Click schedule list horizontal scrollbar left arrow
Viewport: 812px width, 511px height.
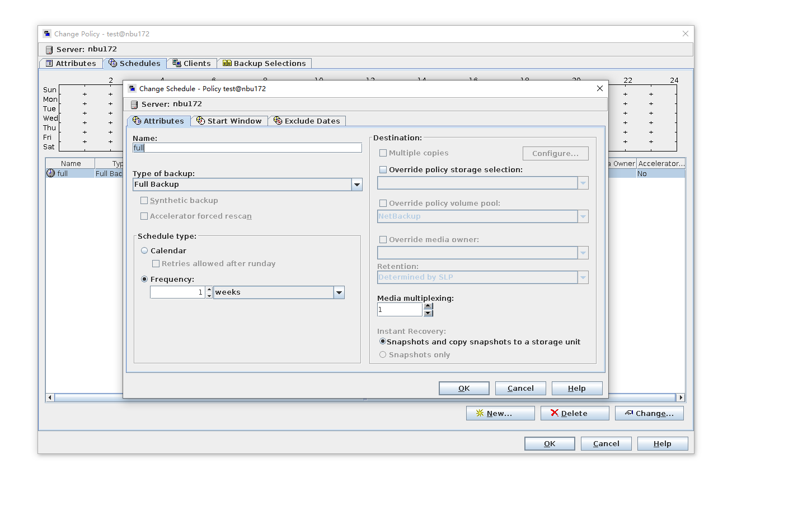pos(50,398)
